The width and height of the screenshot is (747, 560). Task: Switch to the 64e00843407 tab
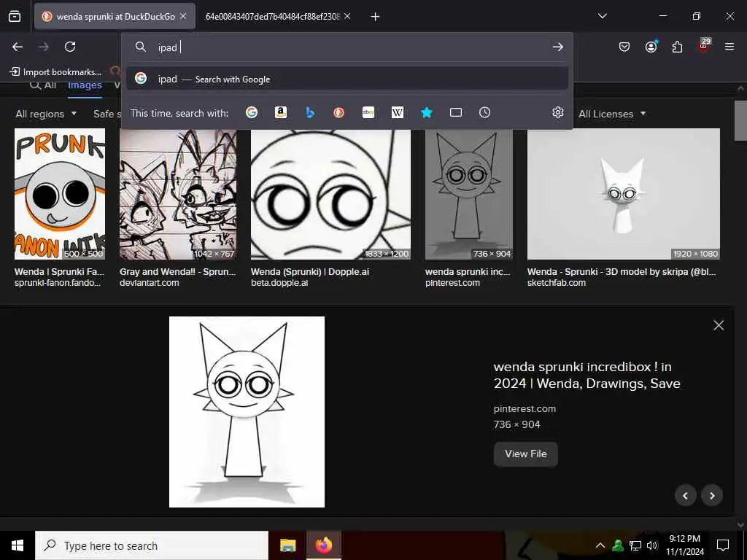(273, 17)
